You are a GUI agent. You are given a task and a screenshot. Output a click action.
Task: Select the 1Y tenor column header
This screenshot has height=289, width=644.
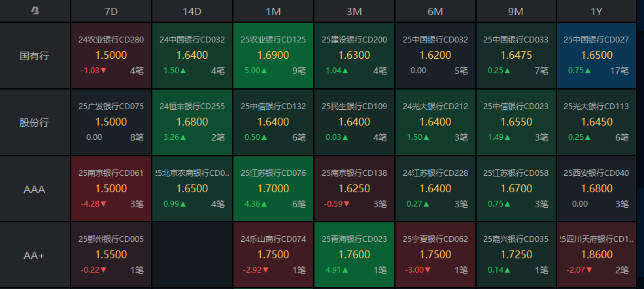pyautogui.click(x=596, y=11)
